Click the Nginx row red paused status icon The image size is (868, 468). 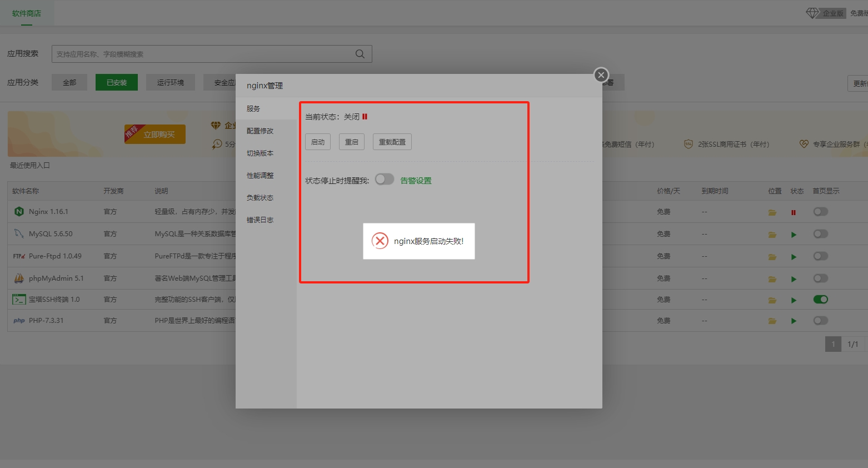(x=794, y=212)
